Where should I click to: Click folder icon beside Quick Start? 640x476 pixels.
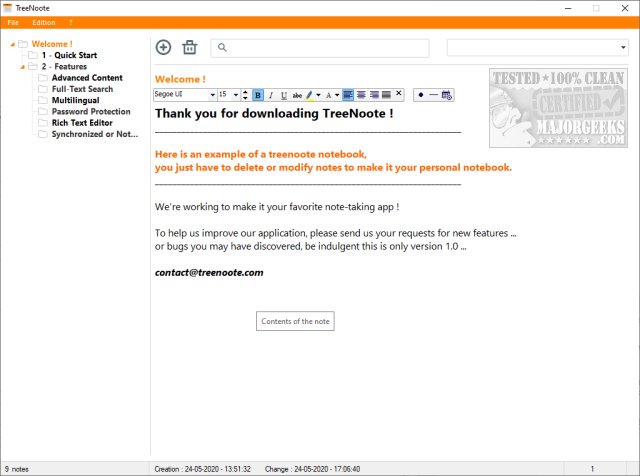[33, 55]
